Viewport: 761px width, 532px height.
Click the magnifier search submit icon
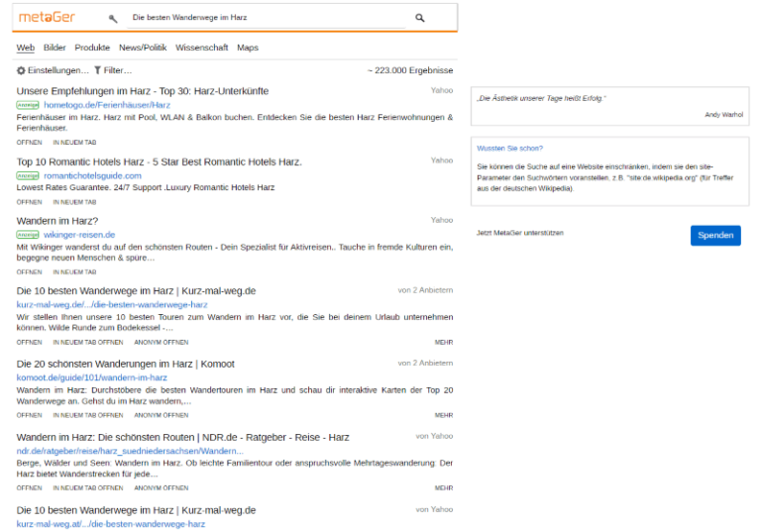pyautogui.click(x=420, y=18)
